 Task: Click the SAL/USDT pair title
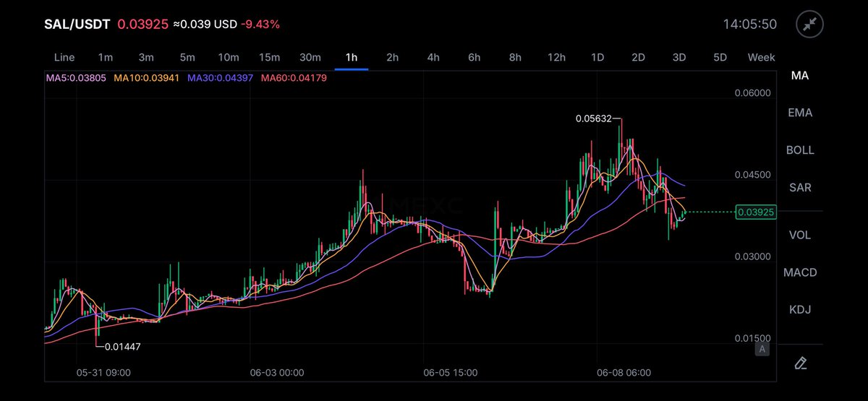click(77, 25)
